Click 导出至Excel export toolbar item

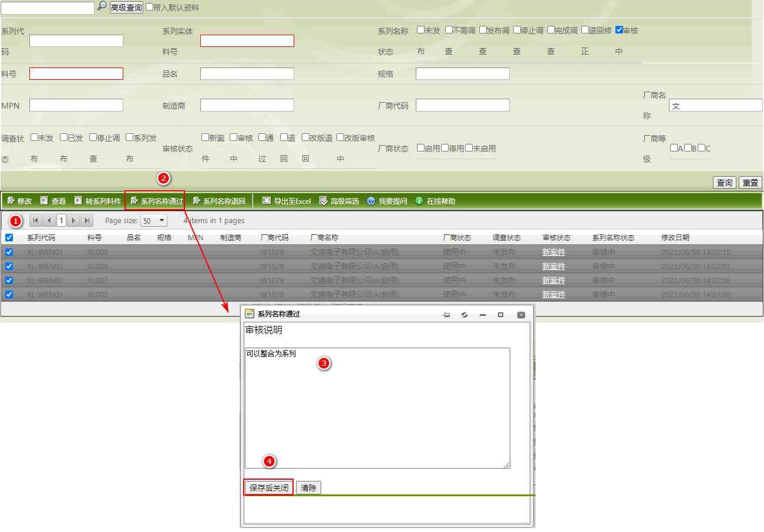click(x=287, y=201)
